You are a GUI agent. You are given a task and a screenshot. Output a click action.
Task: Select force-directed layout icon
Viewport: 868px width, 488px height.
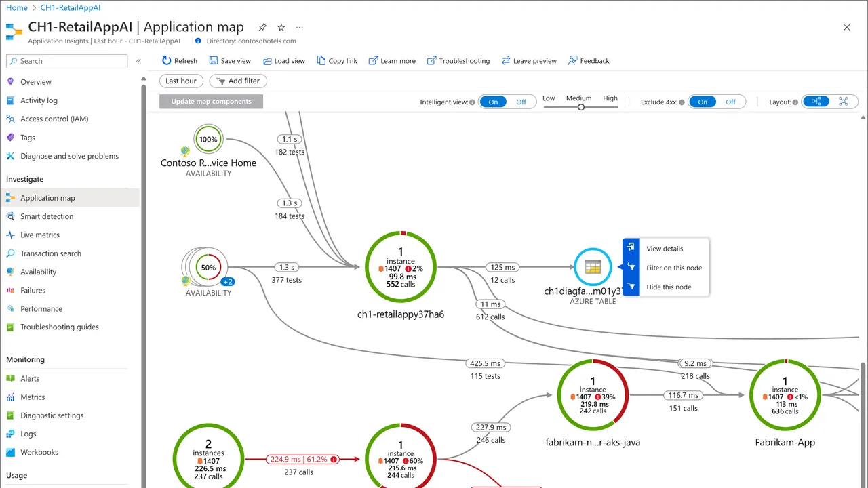tap(844, 102)
